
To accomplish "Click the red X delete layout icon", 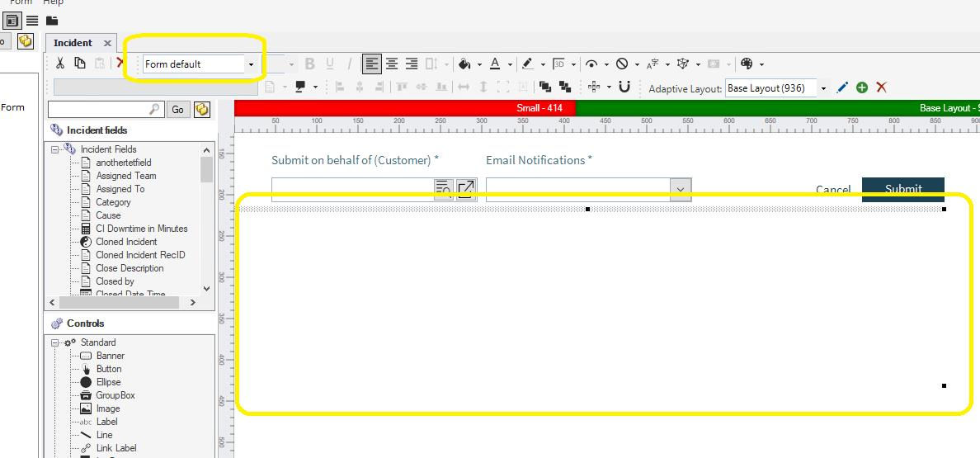I will 882,87.
